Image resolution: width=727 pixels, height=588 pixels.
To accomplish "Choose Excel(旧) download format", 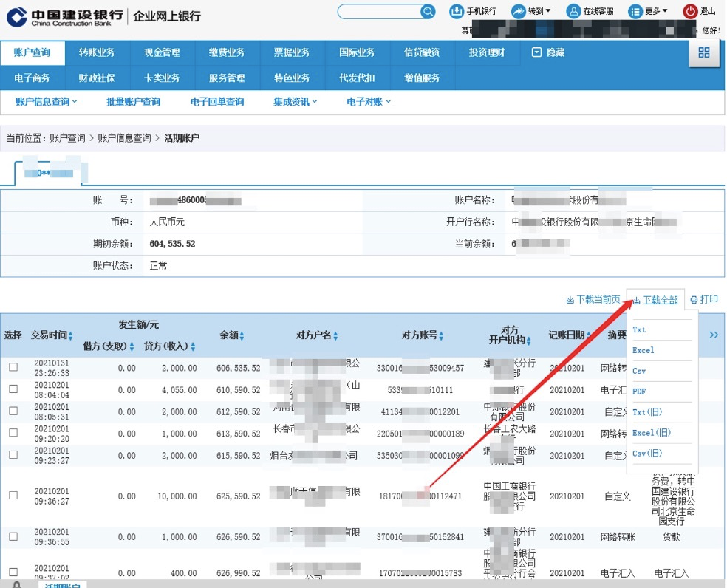I will 652,433.
